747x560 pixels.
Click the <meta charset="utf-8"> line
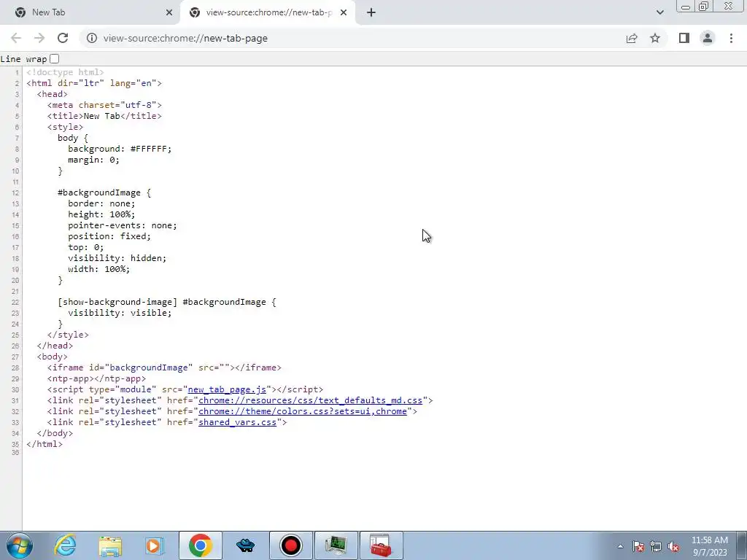pos(104,105)
